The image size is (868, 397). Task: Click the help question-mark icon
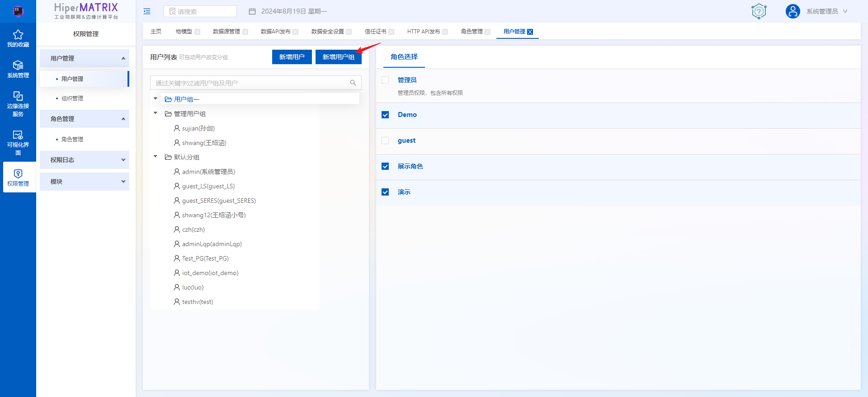click(759, 11)
